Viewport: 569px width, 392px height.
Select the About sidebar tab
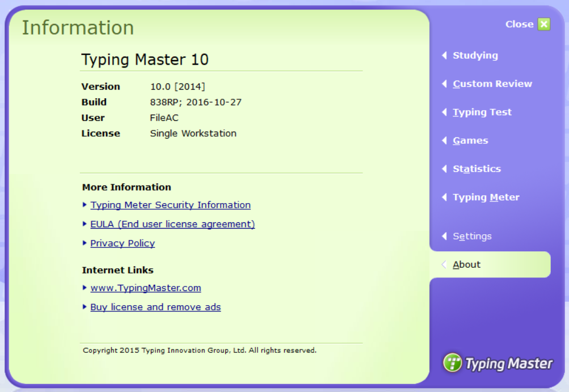click(x=490, y=264)
